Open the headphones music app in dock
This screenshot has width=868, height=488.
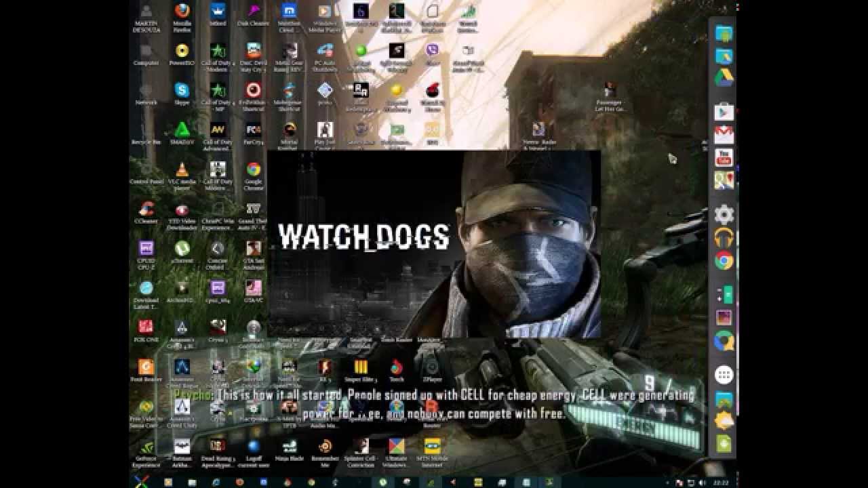[724, 238]
